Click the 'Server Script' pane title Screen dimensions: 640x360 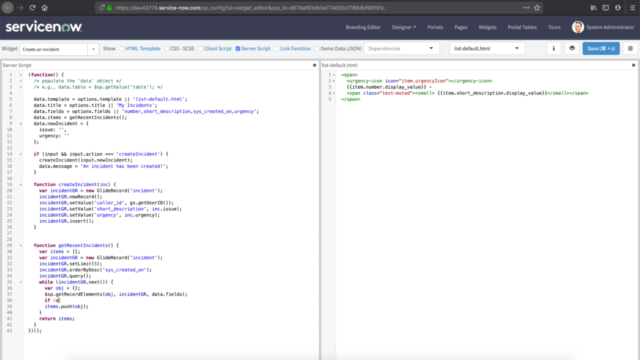pyautogui.click(x=17, y=65)
